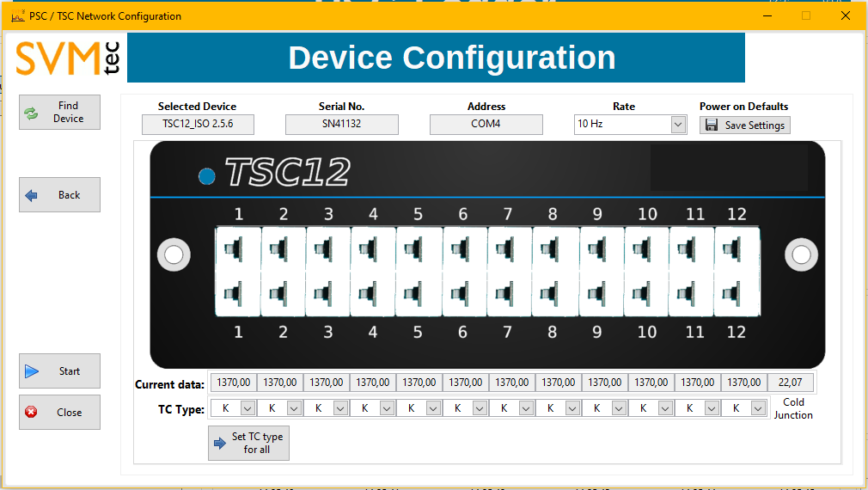Viewport: 868px width, 490px height.
Task: Click the left mounting hole on device panel
Action: (x=174, y=254)
